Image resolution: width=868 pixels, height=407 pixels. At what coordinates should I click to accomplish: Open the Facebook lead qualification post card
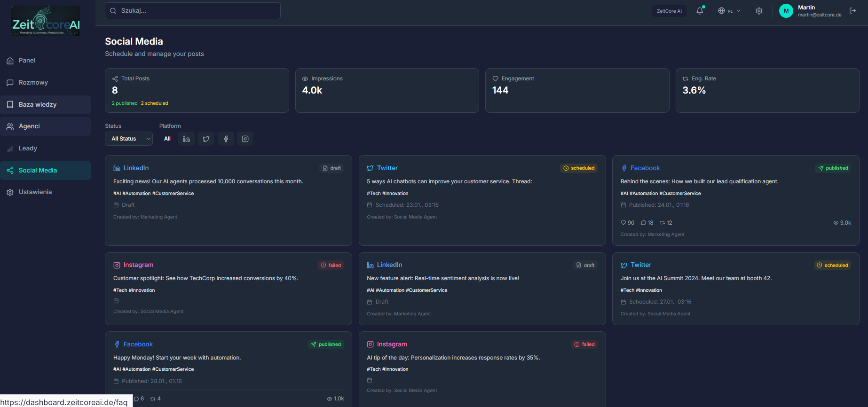[735, 200]
